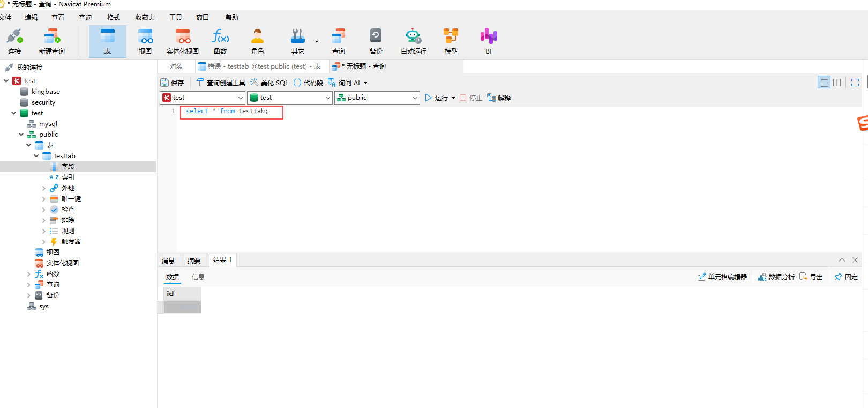This screenshot has width=868, height=408.
Task: Open the 函数 f(x) toolbar icon
Action: pyautogui.click(x=220, y=41)
